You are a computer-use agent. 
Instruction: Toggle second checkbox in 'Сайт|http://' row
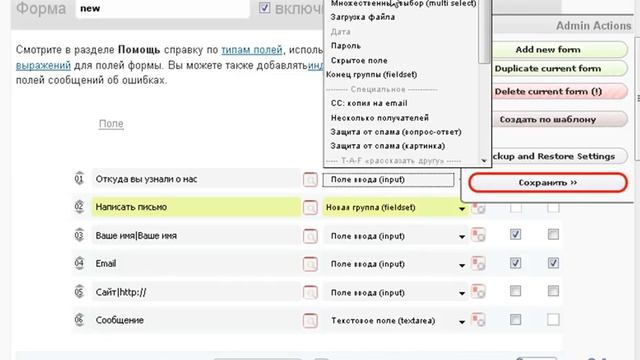[x=553, y=291]
